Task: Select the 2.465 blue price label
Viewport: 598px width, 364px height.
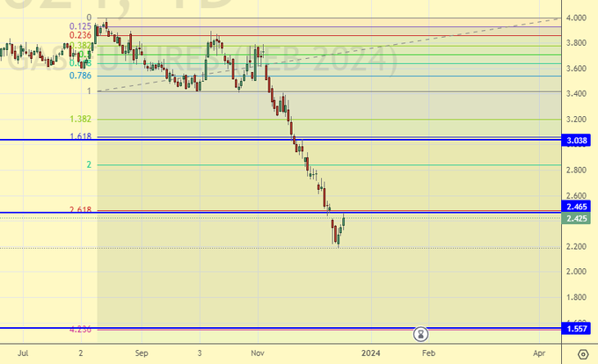Action: tap(576, 207)
